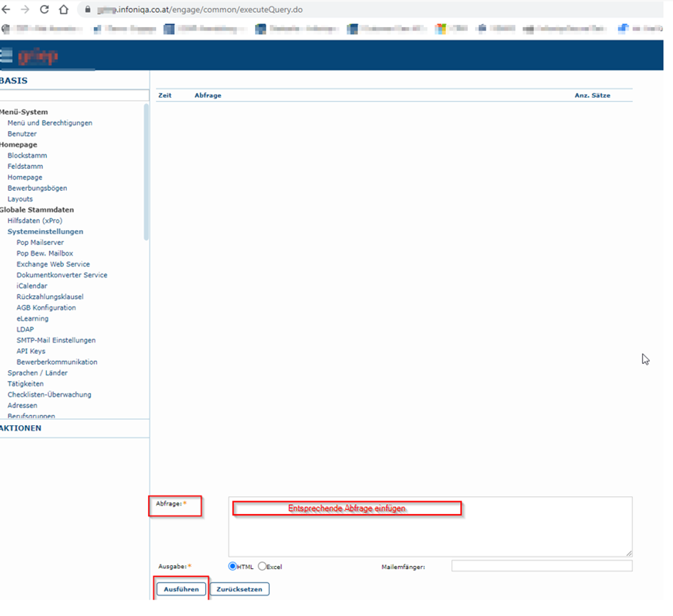
Task: Open the API Keys settings link
Action: click(x=31, y=351)
